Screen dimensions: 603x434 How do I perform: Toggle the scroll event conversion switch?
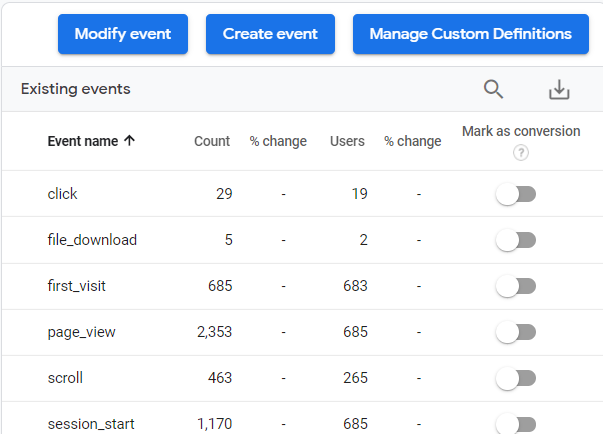tap(516, 378)
